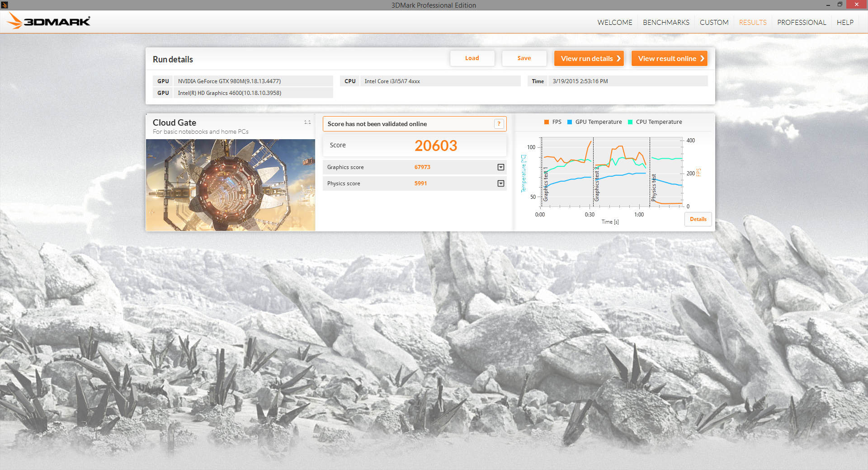Screen dimensions: 868x470
Task: Expand the Graphics score details
Action: (500, 167)
